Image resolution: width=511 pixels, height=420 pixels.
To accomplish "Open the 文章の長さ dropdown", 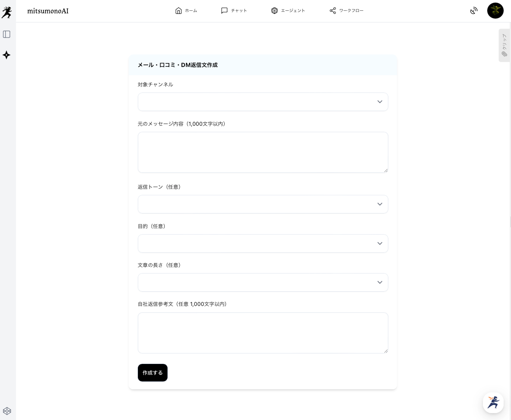I will pyautogui.click(x=263, y=283).
